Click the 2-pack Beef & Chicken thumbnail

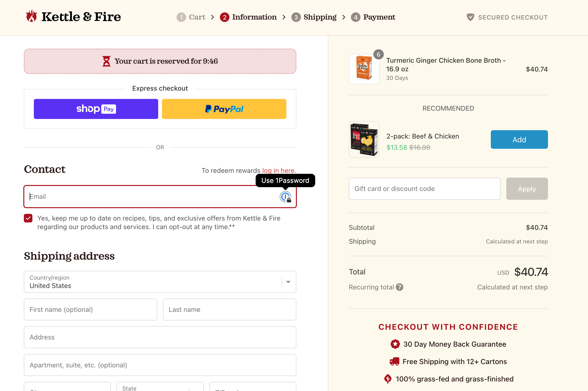pos(364,139)
